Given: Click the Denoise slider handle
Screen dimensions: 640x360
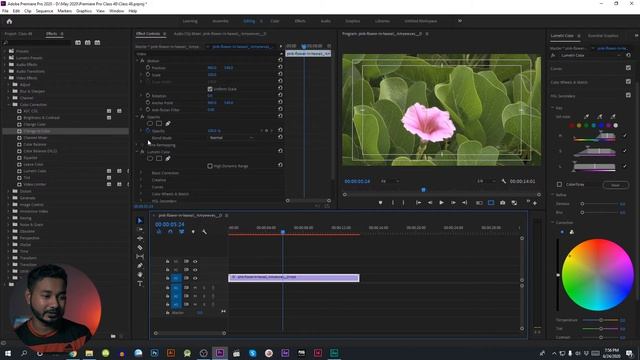Looking at the screenshot, I should 582,204.
